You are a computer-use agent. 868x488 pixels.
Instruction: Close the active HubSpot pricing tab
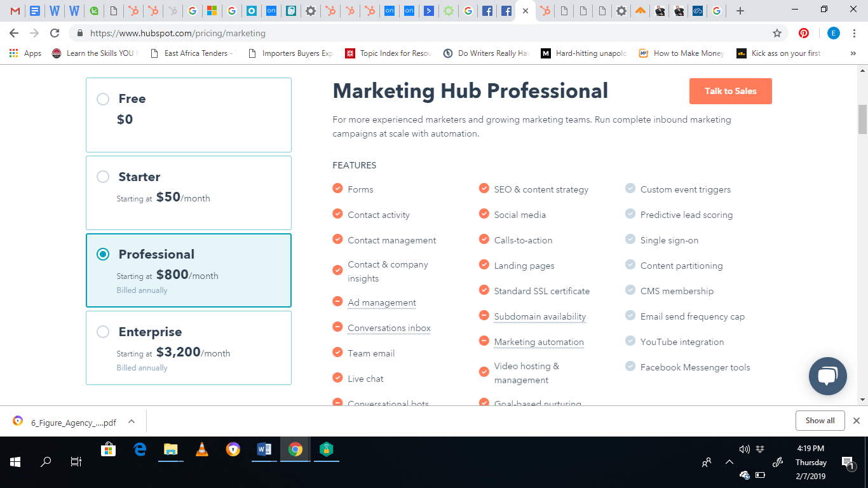point(526,11)
